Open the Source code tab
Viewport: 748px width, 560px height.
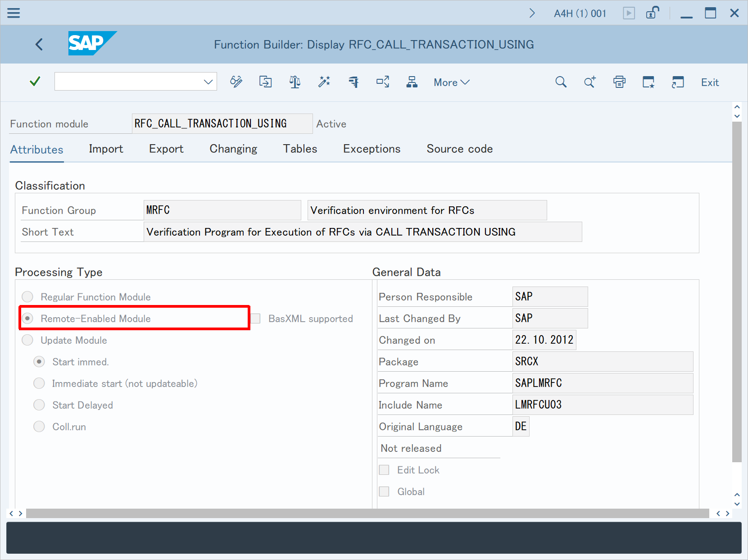pyautogui.click(x=460, y=149)
